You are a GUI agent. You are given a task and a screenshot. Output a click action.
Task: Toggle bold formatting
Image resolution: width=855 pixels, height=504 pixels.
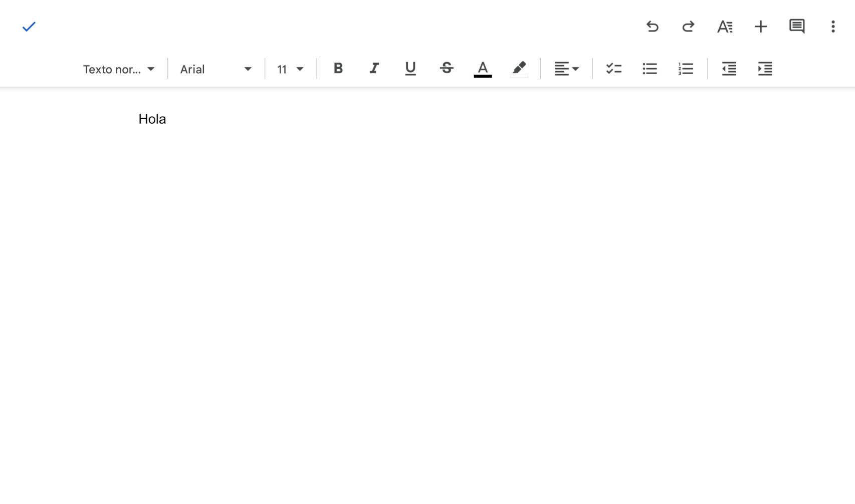[338, 69]
